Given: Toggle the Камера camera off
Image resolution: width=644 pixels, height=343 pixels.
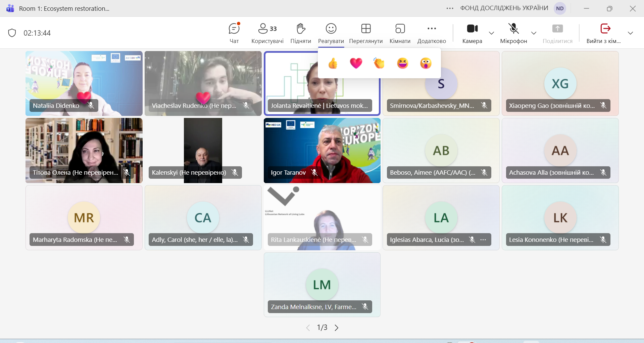Looking at the screenshot, I should [x=472, y=33].
